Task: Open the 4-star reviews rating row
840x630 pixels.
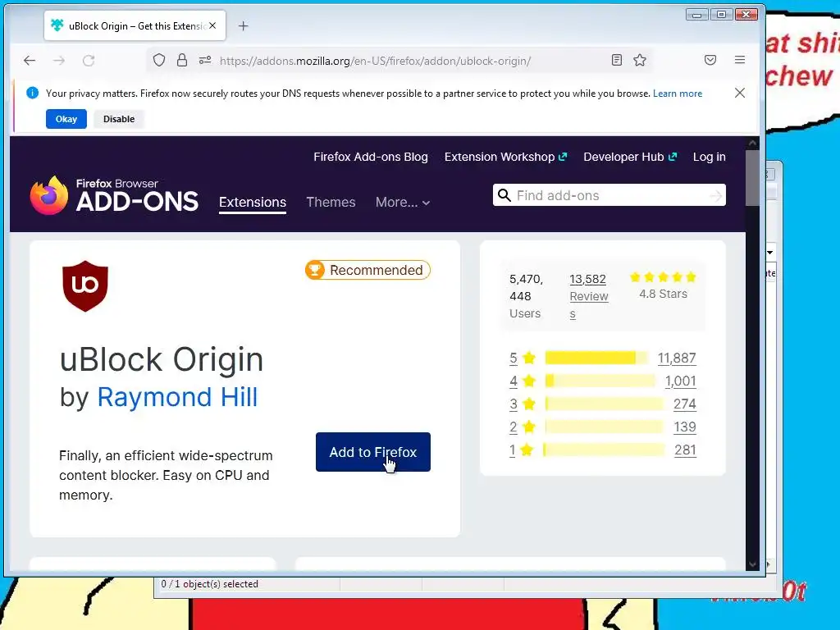Action: coord(603,381)
